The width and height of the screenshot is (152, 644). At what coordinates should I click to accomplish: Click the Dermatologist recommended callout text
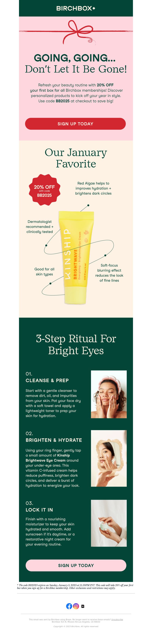40,227
